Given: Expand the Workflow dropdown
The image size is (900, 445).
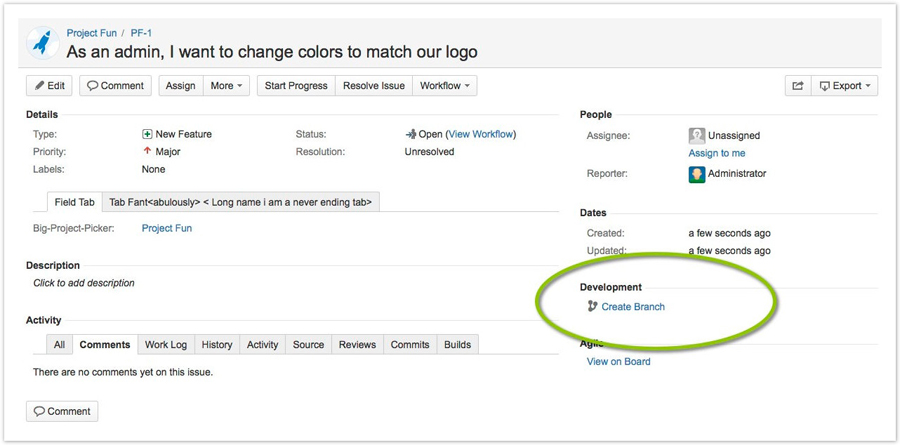Looking at the screenshot, I should click(445, 86).
